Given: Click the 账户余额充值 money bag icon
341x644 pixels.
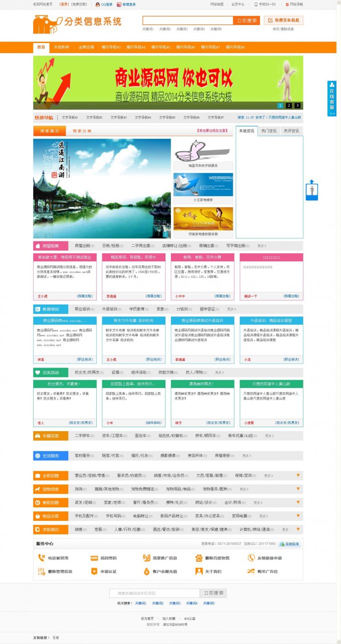Looking at the screenshot, I should coord(146,571).
